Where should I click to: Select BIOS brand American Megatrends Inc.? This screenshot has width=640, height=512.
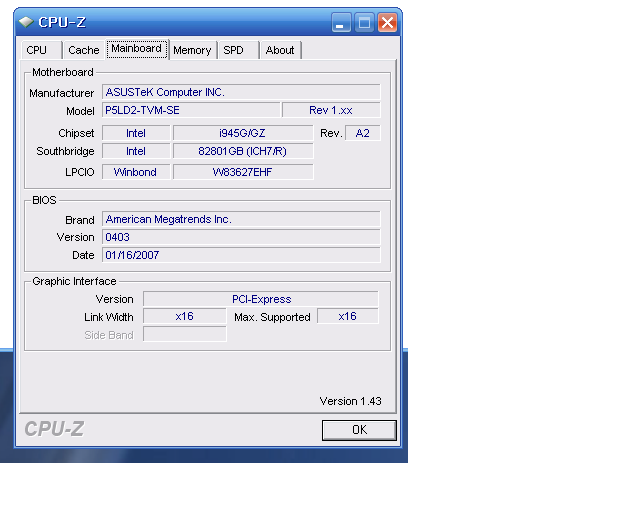click(x=241, y=219)
